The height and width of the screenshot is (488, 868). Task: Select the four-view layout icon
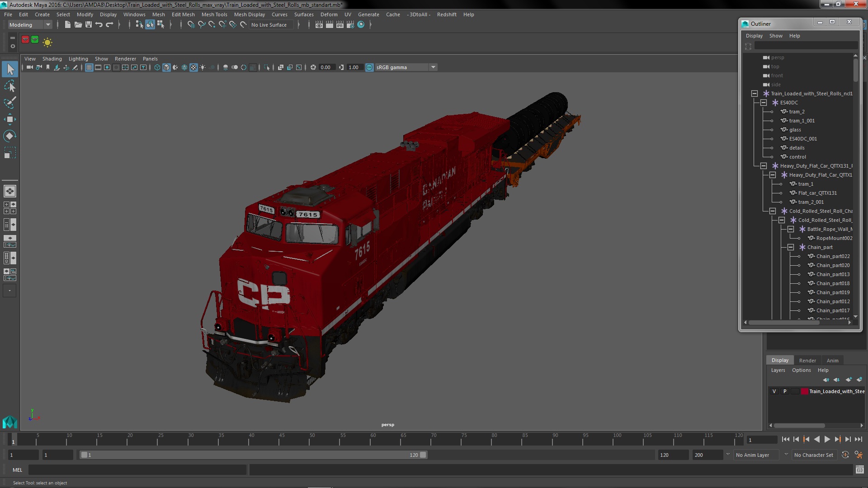[10, 208]
